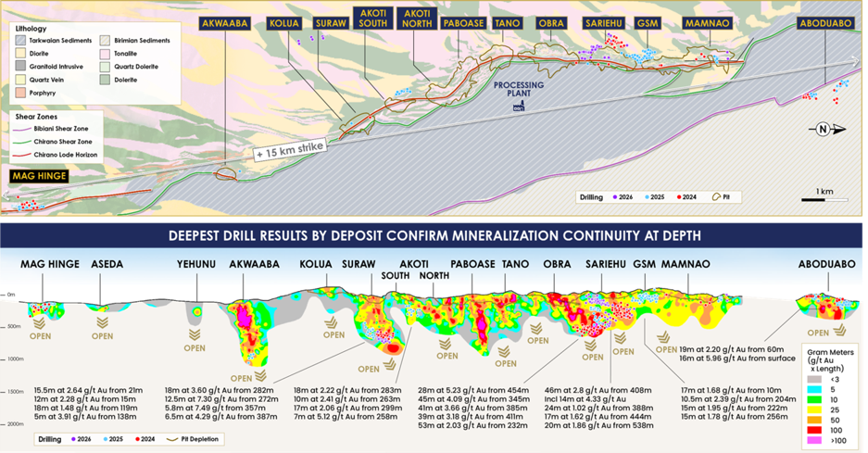The height and width of the screenshot is (453, 868).
Task: Click the >100 gram meters magenta swatch
Action: tap(815, 441)
